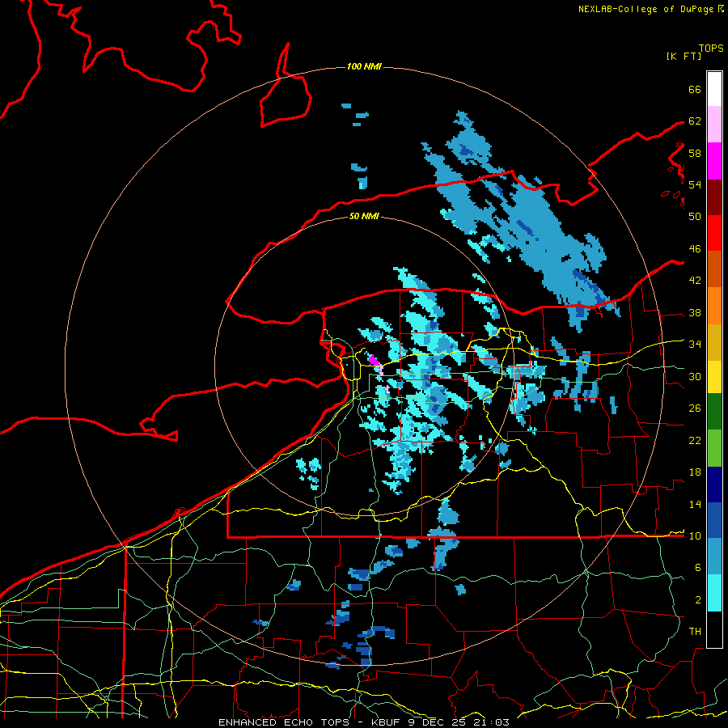Click the black TH legend swatch

(x=714, y=629)
